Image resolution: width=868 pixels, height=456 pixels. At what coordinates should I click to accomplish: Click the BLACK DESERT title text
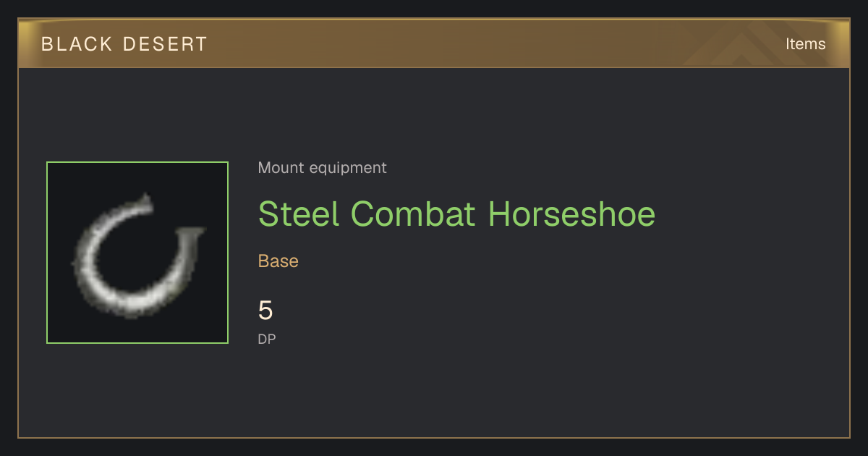pyautogui.click(x=124, y=44)
